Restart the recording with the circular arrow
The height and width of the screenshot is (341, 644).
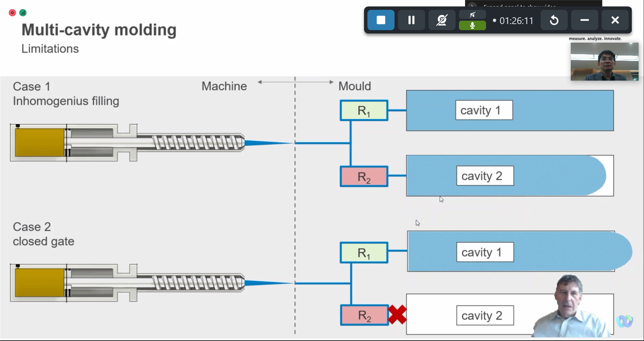[x=554, y=20]
